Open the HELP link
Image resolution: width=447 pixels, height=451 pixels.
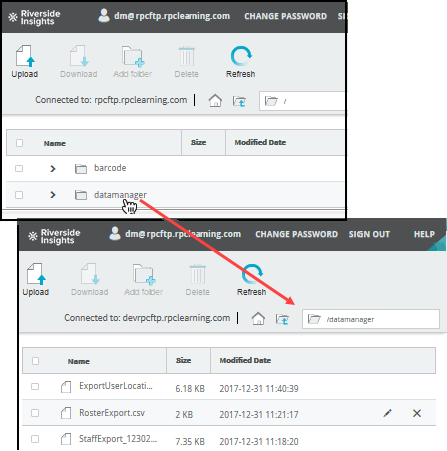(x=424, y=234)
